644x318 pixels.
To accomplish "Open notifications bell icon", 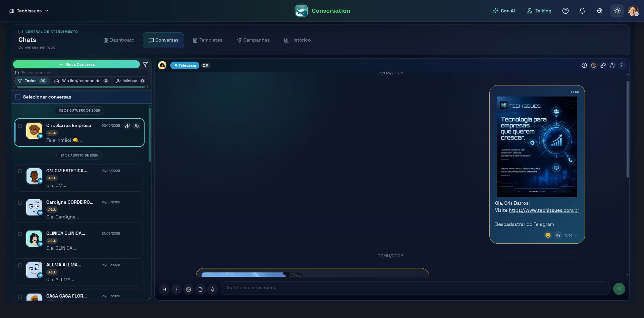I will pos(582,11).
